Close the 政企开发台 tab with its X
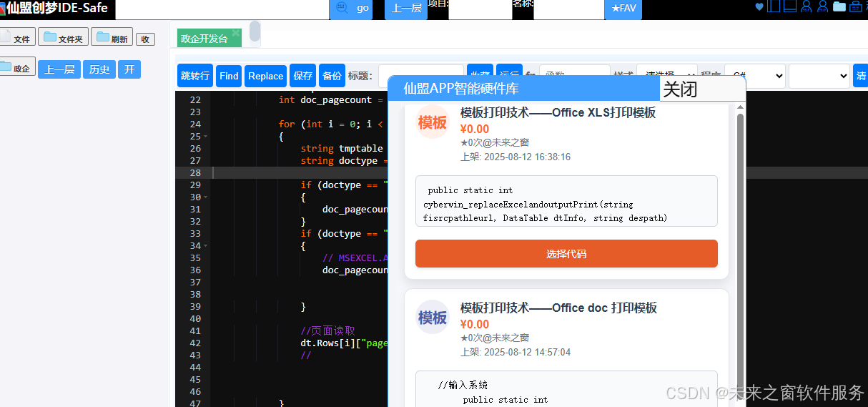The image size is (868, 407). 235,34
